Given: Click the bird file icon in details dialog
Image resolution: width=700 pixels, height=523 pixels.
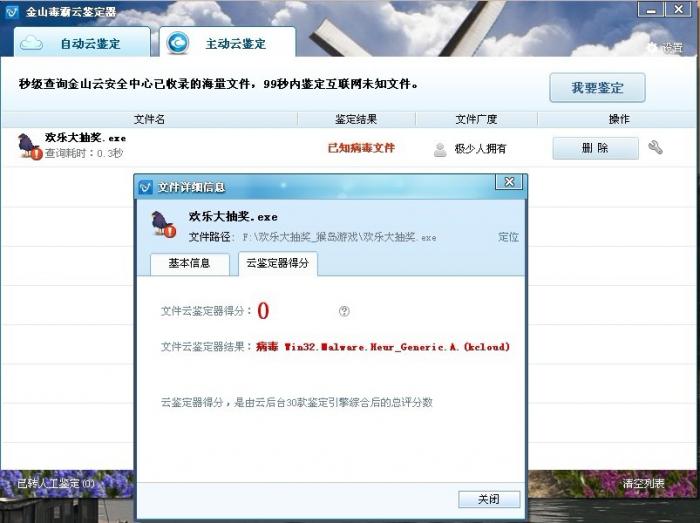Looking at the screenshot, I should tap(163, 224).
